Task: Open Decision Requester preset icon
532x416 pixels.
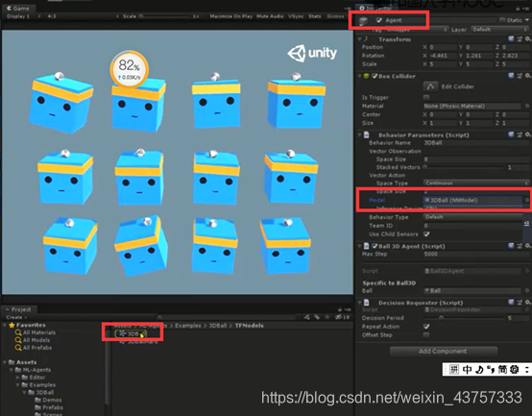Action: click(x=520, y=302)
